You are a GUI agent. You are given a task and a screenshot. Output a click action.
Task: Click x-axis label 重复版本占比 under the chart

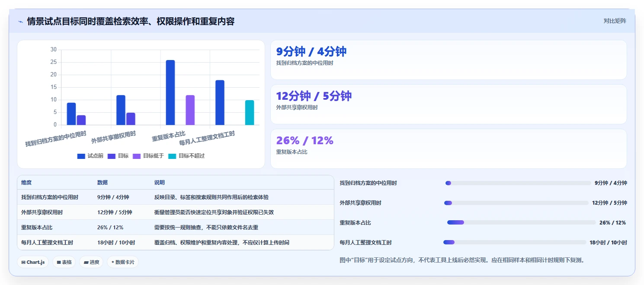click(169, 136)
